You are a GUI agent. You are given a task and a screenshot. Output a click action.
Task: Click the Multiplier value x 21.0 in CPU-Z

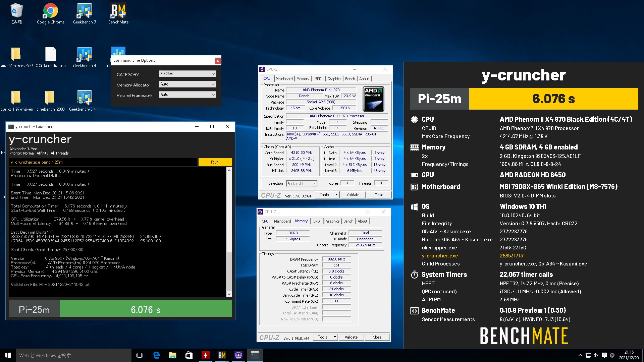[x=302, y=159]
